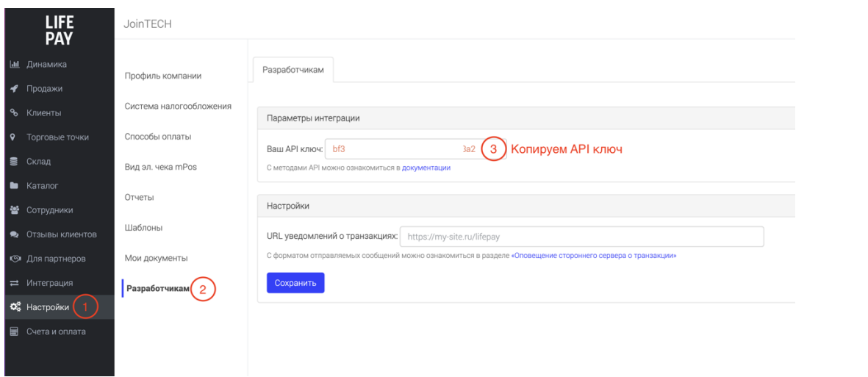
Task: Select the Сотрудники people icon
Action: click(x=15, y=210)
